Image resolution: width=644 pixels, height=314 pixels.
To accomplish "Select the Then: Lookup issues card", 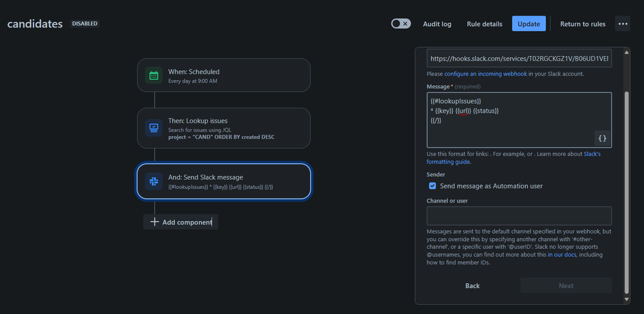I will [x=224, y=128].
